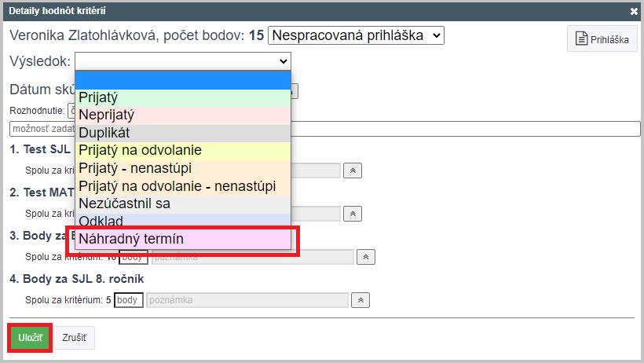Collapse the Test SJL criterion chevron
The width and height of the screenshot is (644, 363).
pos(353,170)
